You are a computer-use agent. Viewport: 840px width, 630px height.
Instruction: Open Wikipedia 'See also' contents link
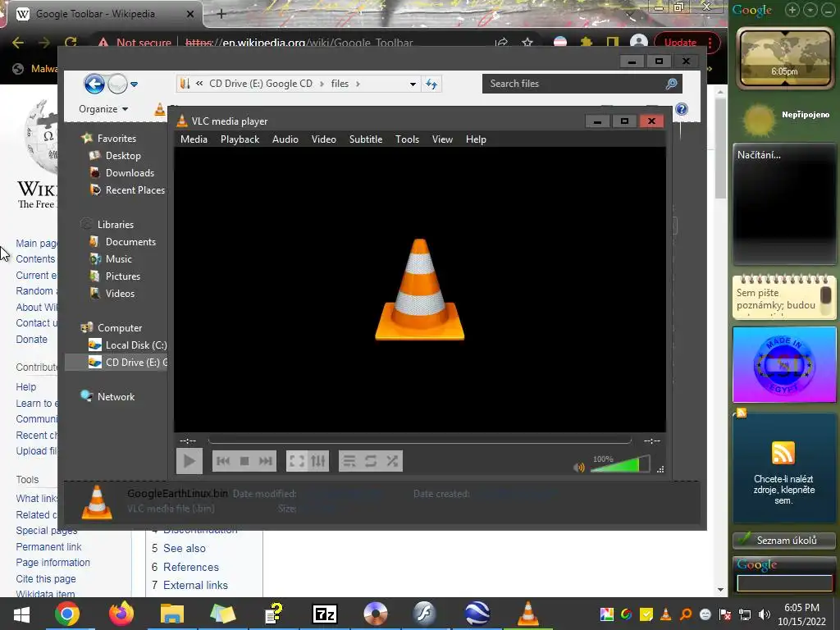pos(185,548)
